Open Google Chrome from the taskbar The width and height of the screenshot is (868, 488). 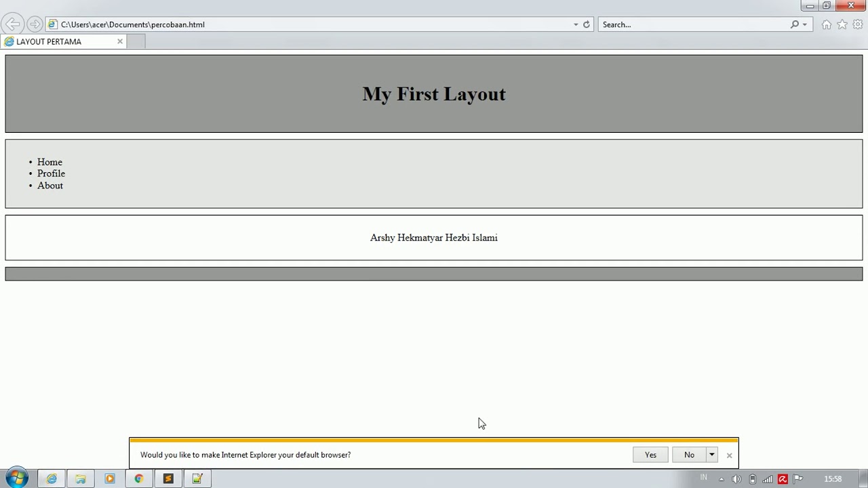click(139, 479)
